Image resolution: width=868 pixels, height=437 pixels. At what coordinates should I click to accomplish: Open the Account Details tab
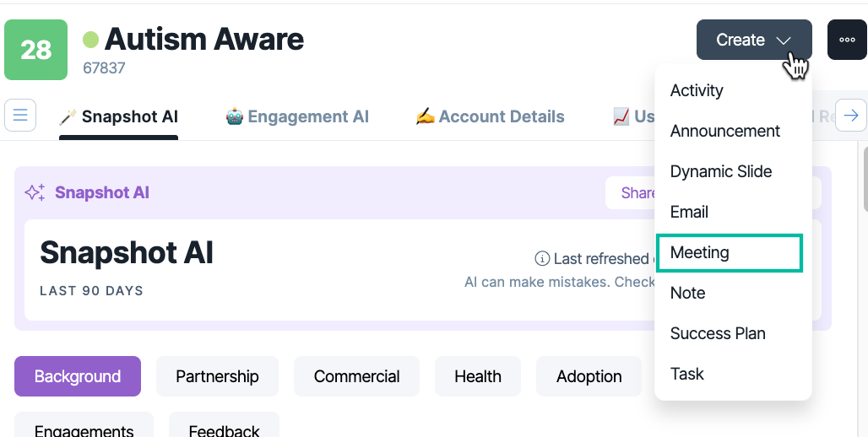pos(490,116)
